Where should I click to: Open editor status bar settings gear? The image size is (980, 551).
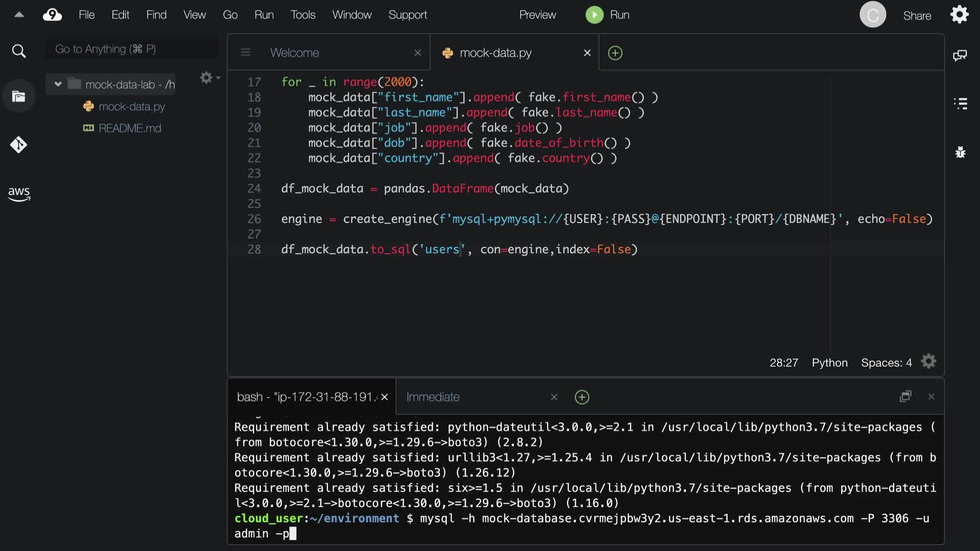(928, 362)
